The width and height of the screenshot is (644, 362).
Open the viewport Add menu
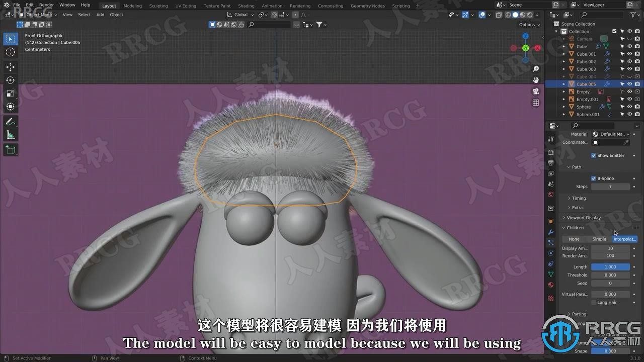click(x=100, y=15)
